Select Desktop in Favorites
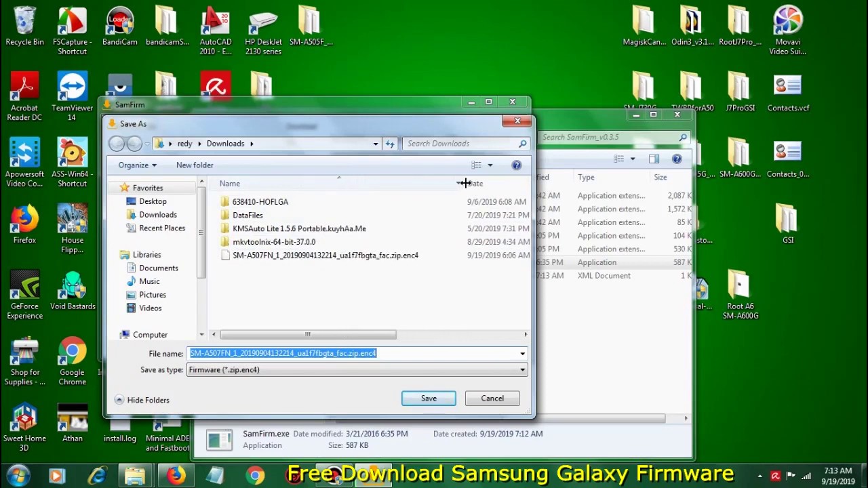 coord(153,201)
